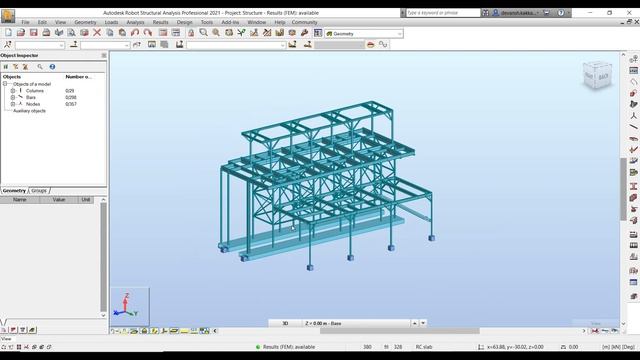Viewport: 640px width, 360px height.
Task: Click the Value column header
Action: coord(59,200)
